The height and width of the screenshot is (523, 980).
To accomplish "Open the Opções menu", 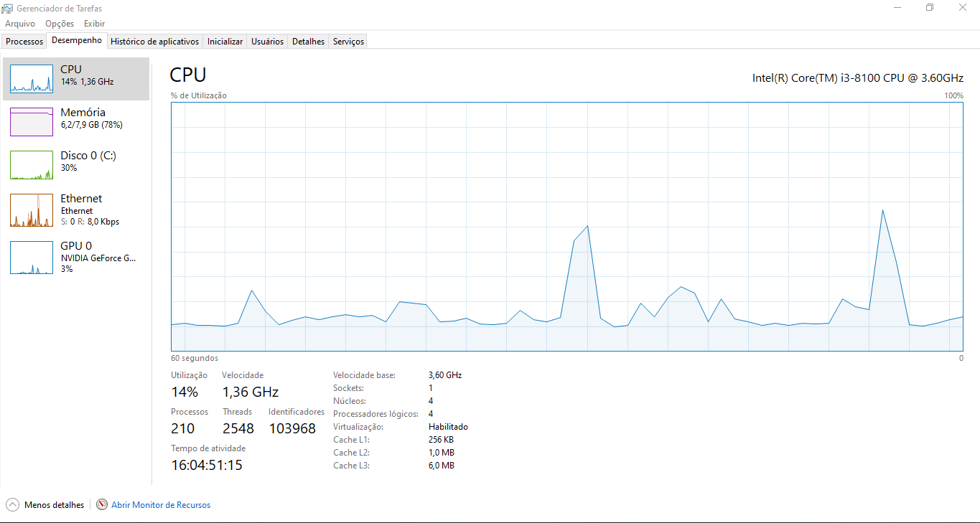I will tap(60, 24).
